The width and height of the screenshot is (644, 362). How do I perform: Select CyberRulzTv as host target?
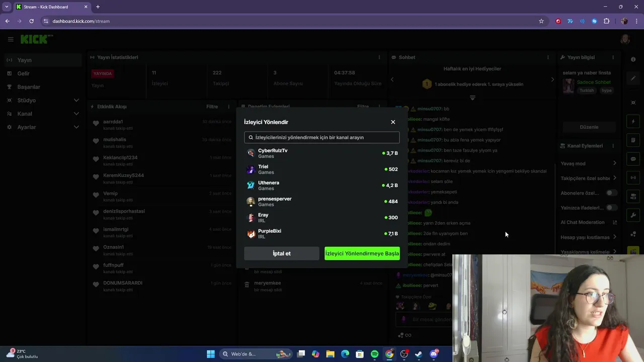(x=322, y=153)
